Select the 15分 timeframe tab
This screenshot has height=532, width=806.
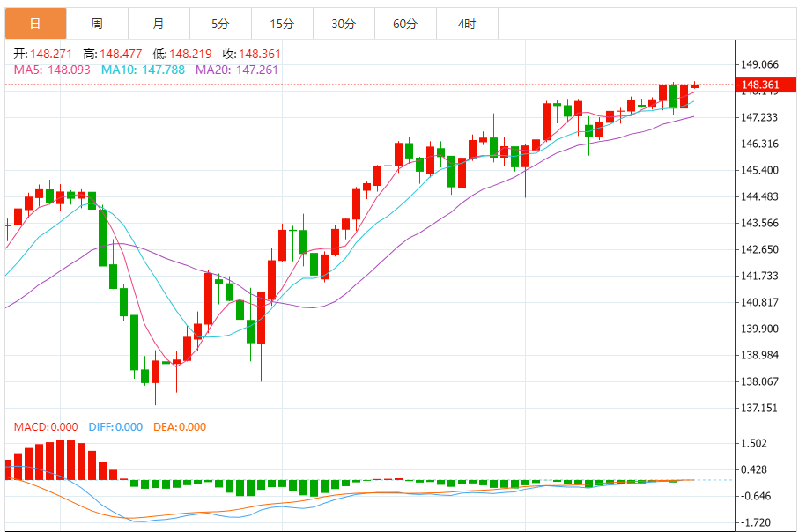[x=282, y=24]
